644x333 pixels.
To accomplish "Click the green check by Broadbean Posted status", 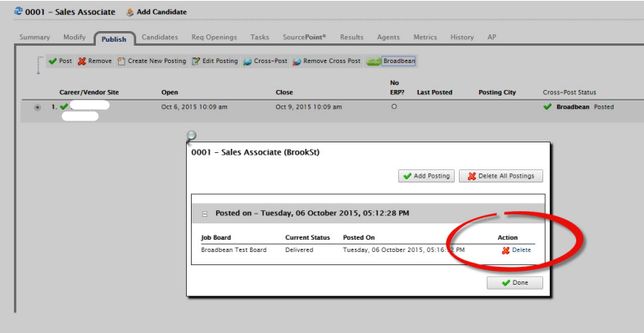I will (x=547, y=107).
